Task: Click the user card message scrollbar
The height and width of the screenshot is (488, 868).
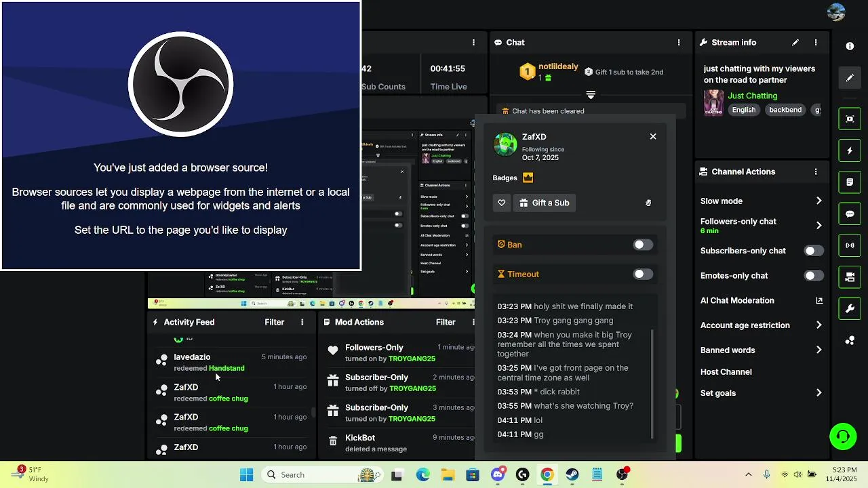Action: coord(652,383)
